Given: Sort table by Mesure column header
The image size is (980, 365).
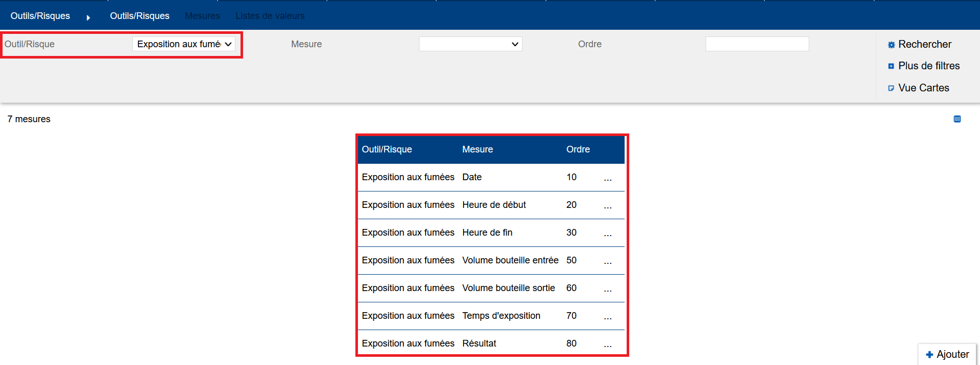Looking at the screenshot, I should 477,149.
